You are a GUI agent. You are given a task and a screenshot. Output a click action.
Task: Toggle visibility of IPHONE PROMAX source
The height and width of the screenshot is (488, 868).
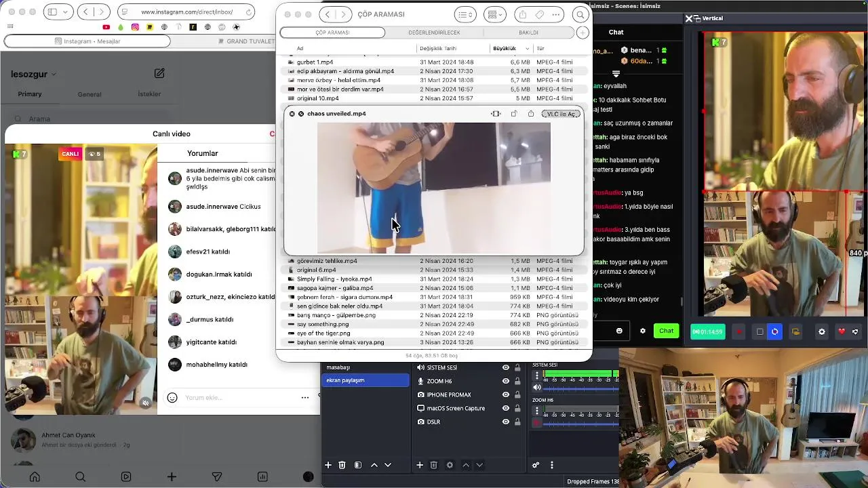click(x=505, y=394)
